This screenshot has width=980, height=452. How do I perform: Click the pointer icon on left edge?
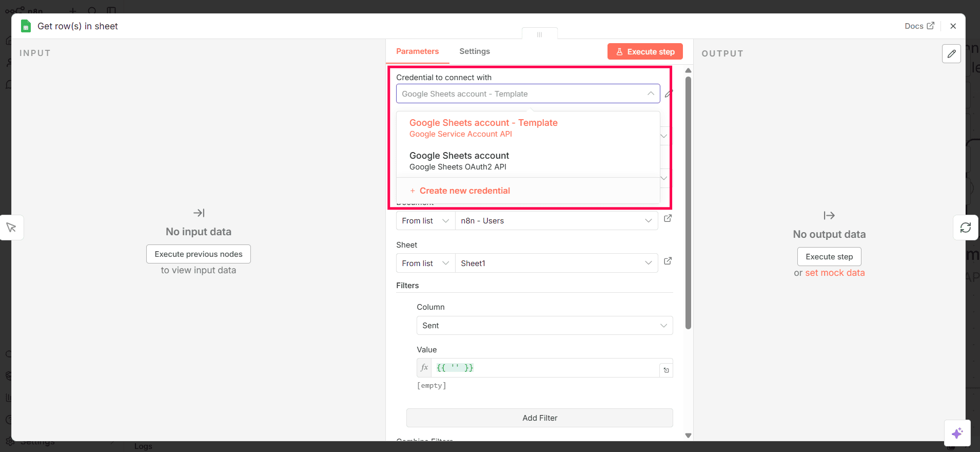11,228
